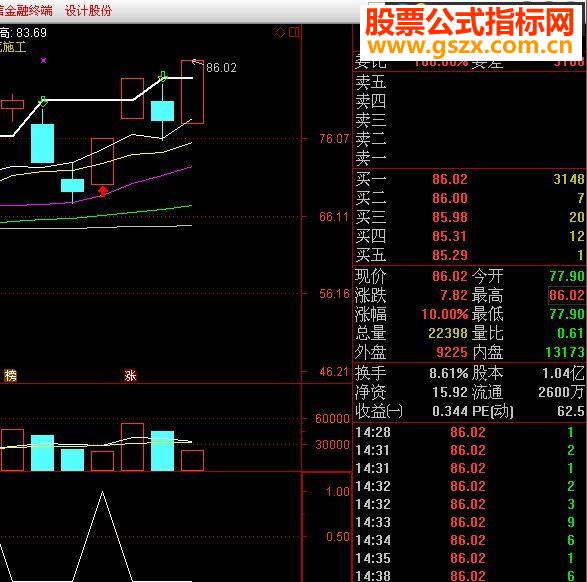This screenshot has width=587, height=582.
Task: Select the 14:35 trade tick row
Action: coord(469,558)
